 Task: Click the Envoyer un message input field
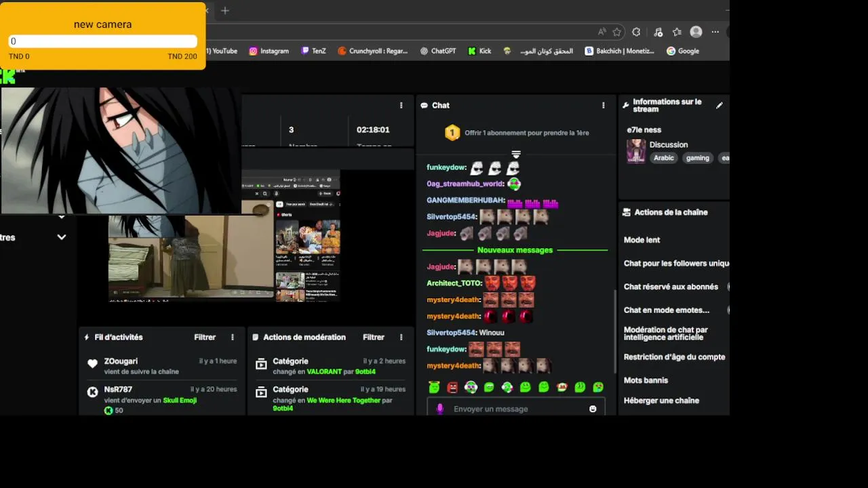tap(516, 409)
